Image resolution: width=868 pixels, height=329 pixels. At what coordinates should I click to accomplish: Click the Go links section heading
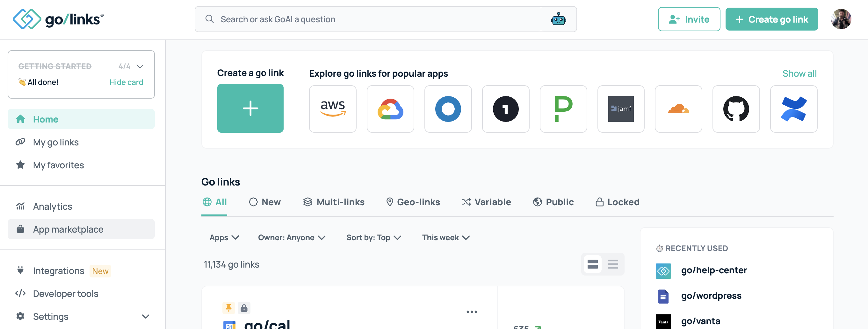(x=221, y=182)
